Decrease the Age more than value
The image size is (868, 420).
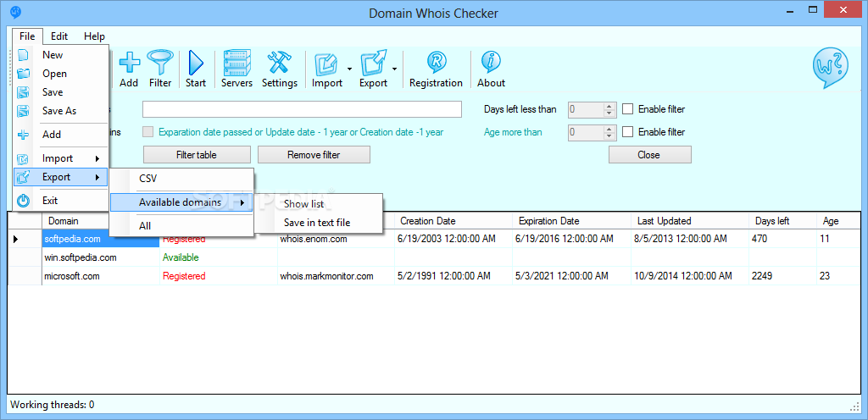(610, 136)
